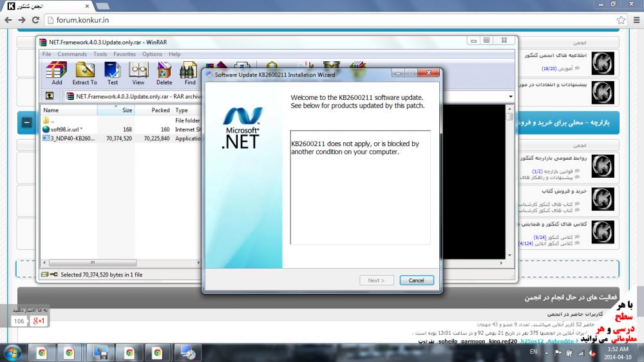Click the Add archive toolbar icon
This screenshot has width=644, height=362.
(x=57, y=73)
